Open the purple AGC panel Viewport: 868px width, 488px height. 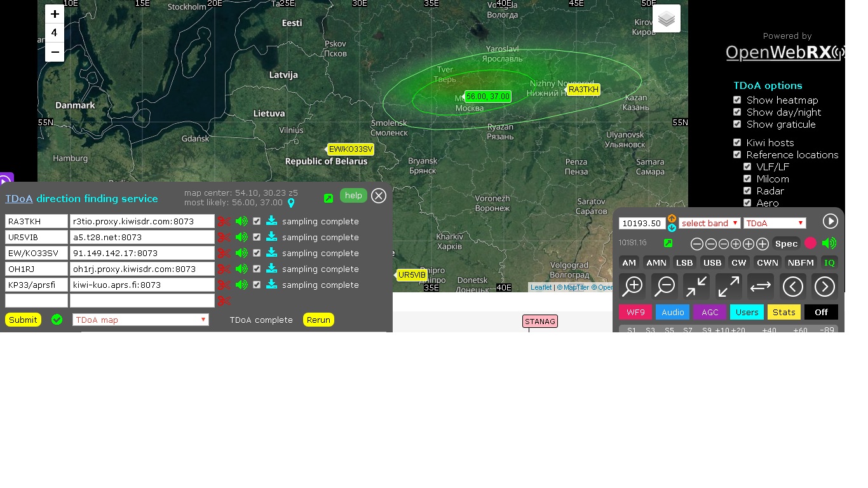tap(710, 312)
